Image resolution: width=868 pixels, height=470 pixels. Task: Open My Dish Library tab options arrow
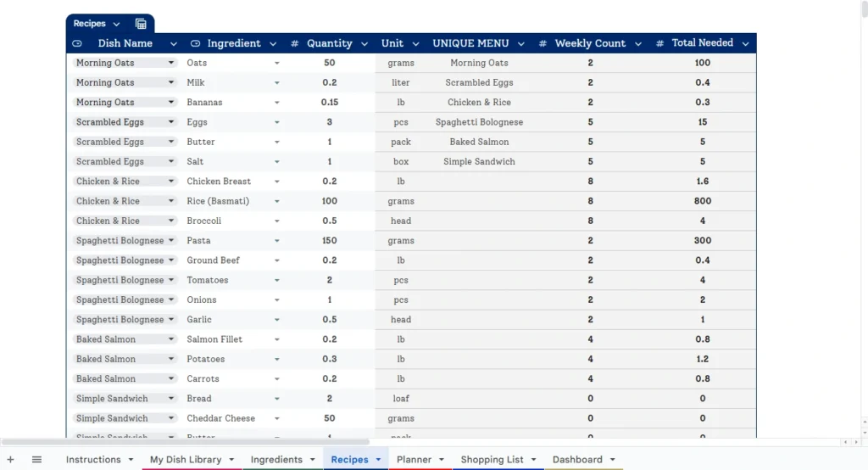(231, 460)
